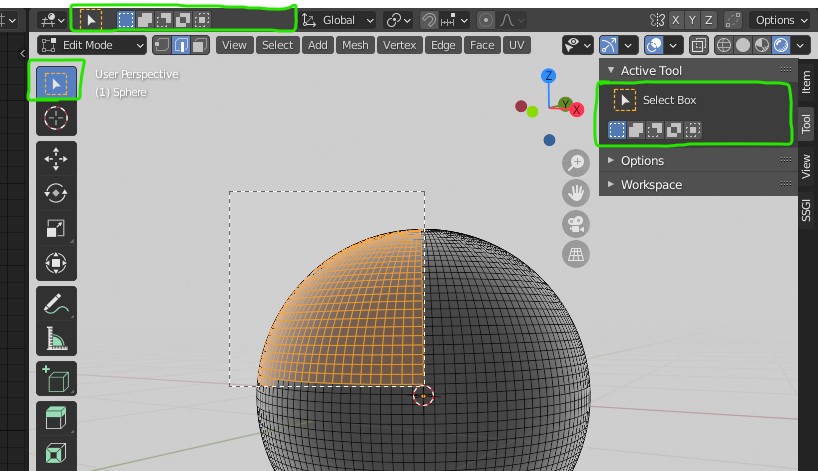Viewport: 818px width, 471px height.
Task: Open the View menu
Action: 234,45
